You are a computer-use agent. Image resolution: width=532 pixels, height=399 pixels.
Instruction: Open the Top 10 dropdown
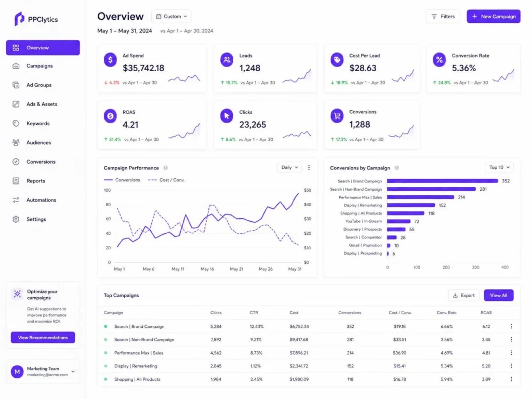tap(499, 167)
